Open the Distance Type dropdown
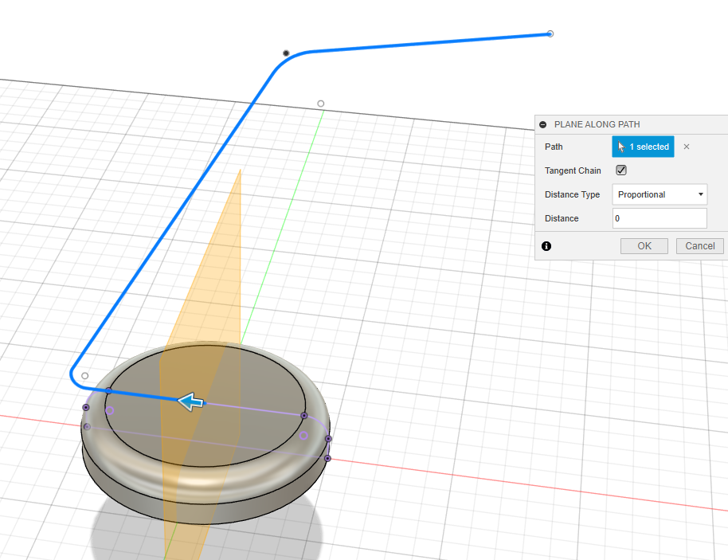This screenshot has height=560, width=728. click(x=660, y=194)
